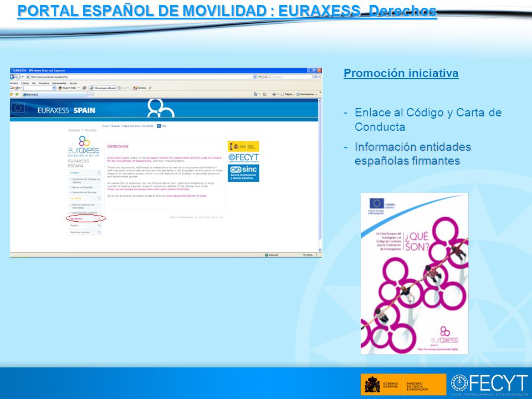Click the browser vertical scrollbar

click(320, 176)
